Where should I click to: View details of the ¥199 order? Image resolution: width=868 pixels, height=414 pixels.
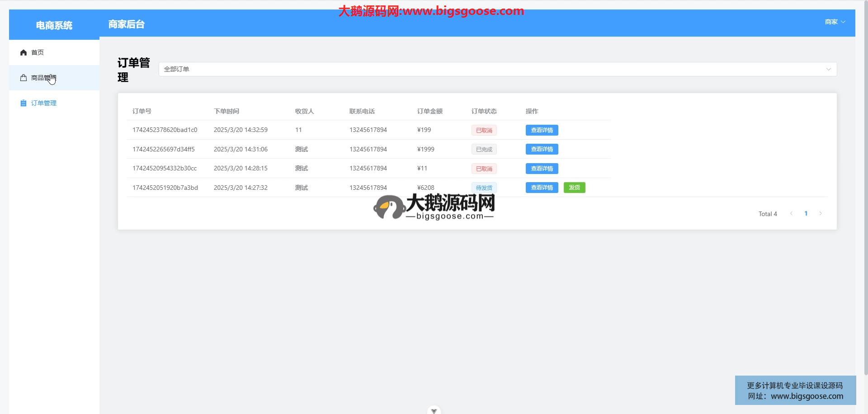click(542, 130)
